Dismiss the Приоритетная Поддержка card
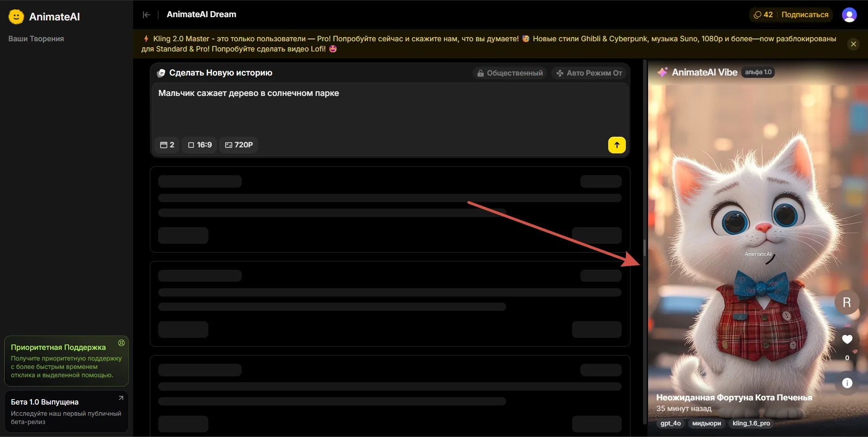 [x=122, y=343]
